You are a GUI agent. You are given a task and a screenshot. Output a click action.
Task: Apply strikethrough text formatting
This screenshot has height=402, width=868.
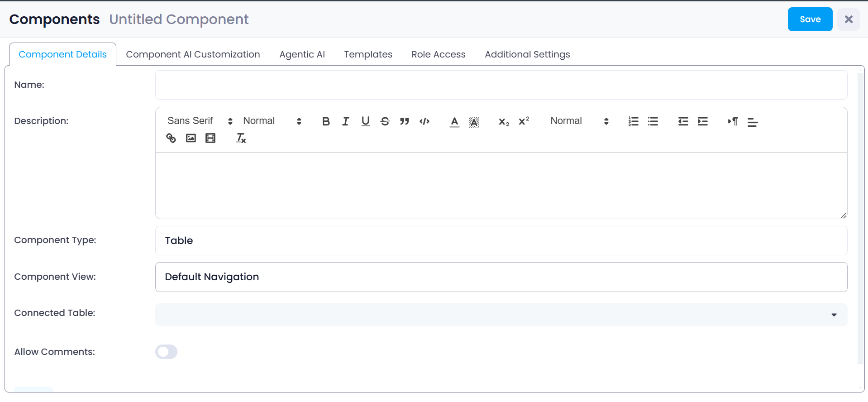[x=385, y=121]
